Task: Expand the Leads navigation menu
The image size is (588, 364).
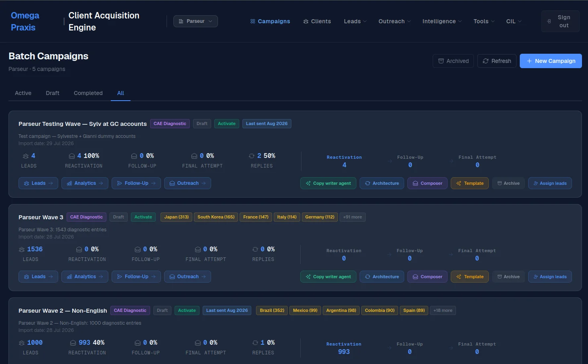Action: [355, 21]
